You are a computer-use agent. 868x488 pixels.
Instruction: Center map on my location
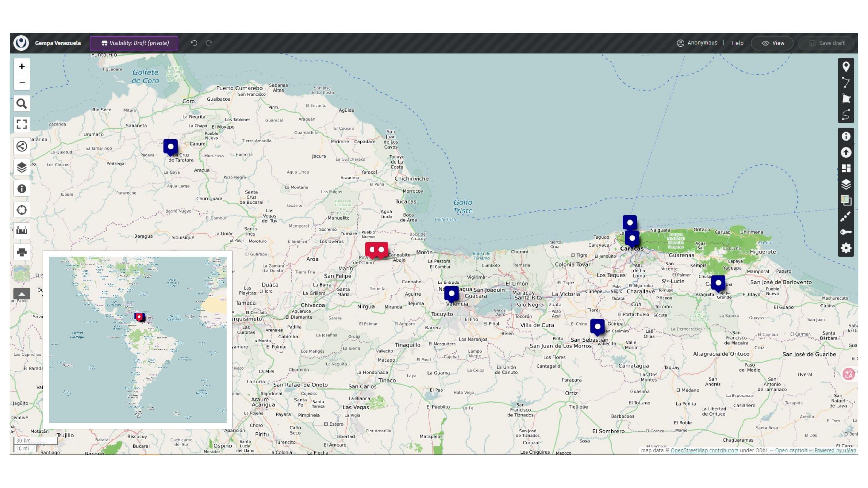coord(21,210)
